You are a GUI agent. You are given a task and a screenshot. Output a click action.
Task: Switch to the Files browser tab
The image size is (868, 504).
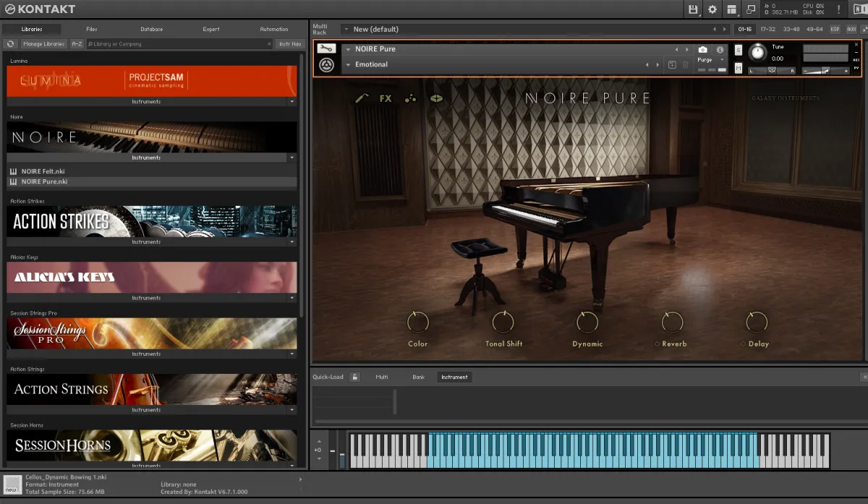(x=92, y=29)
